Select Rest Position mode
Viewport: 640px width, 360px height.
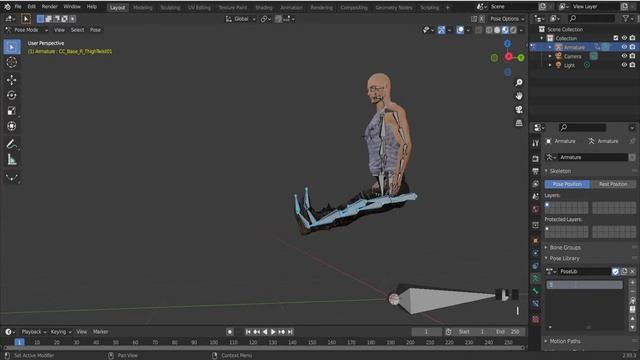tap(613, 184)
